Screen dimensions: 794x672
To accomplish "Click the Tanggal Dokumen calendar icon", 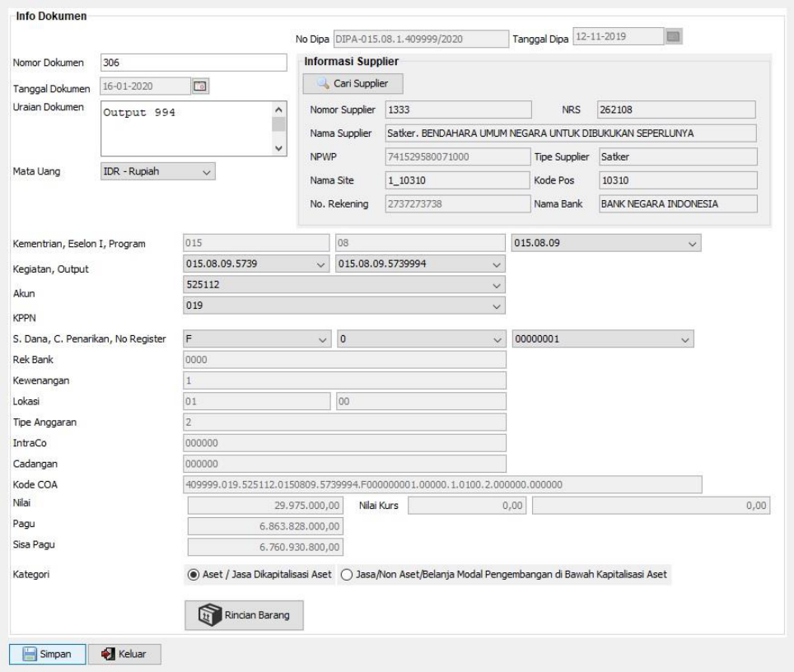I will click(201, 85).
